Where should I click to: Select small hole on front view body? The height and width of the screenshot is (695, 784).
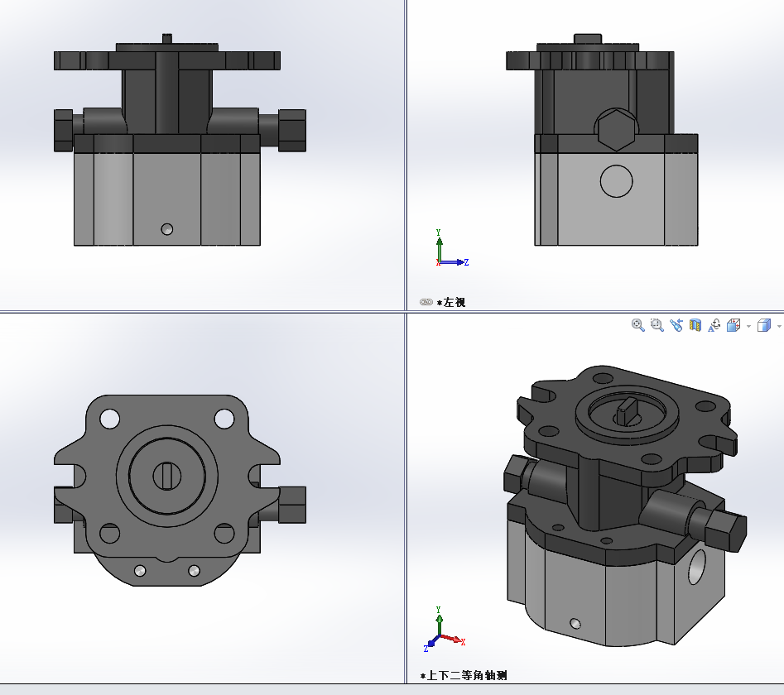167,229
